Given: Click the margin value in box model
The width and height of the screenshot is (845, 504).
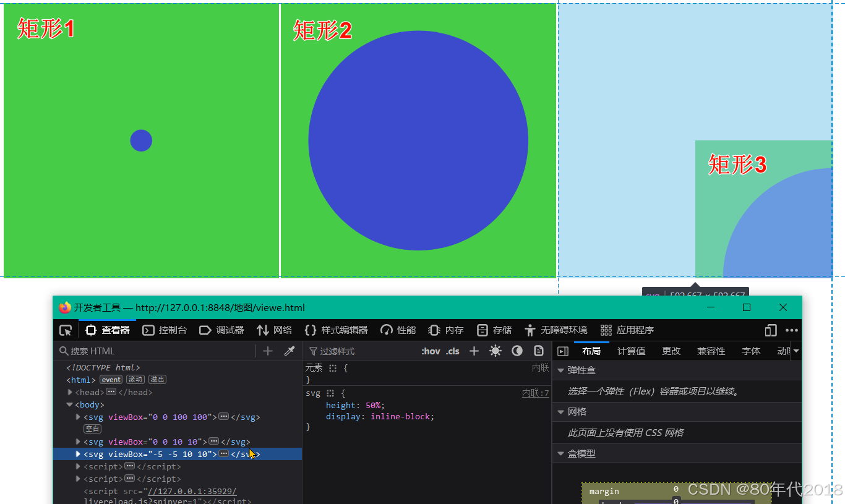Looking at the screenshot, I should [x=676, y=489].
